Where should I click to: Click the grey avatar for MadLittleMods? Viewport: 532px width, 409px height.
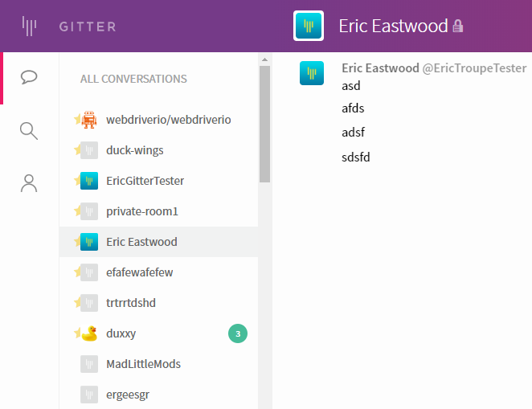[x=89, y=364]
